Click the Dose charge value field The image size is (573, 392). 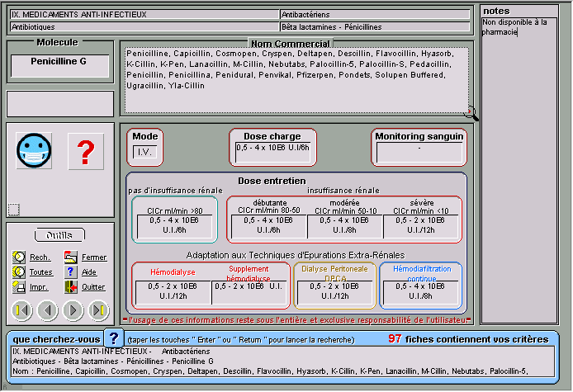coord(272,153)
